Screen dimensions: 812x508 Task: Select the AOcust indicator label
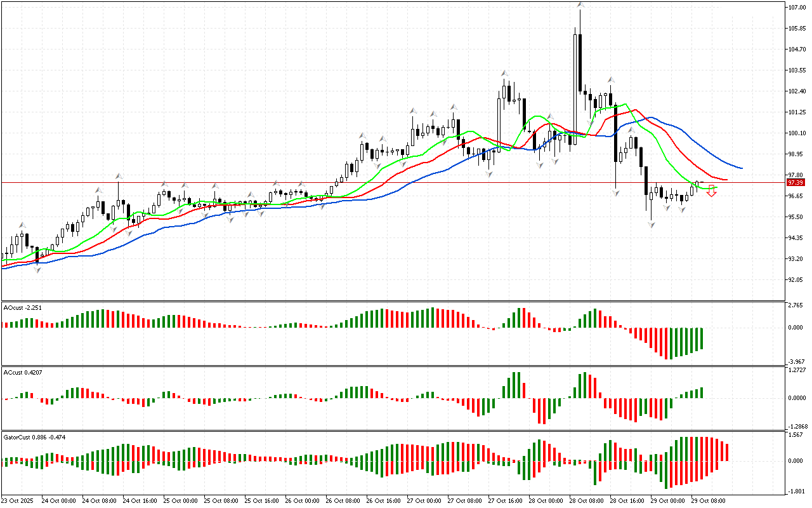(23, 307)
